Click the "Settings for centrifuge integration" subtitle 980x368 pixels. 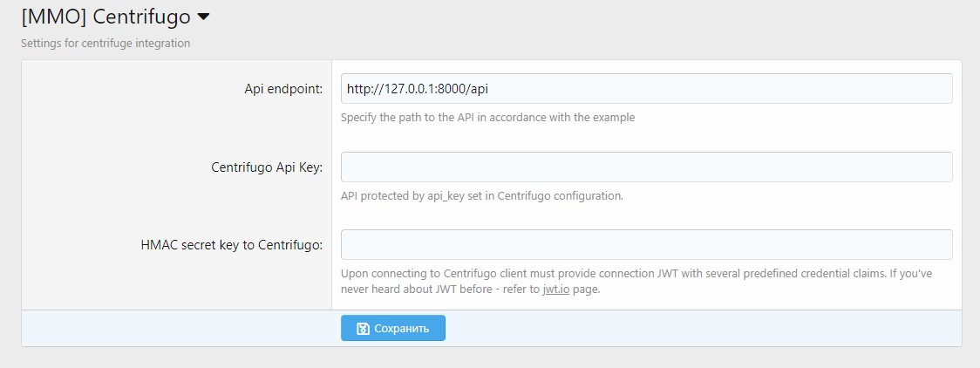point(105,43)
